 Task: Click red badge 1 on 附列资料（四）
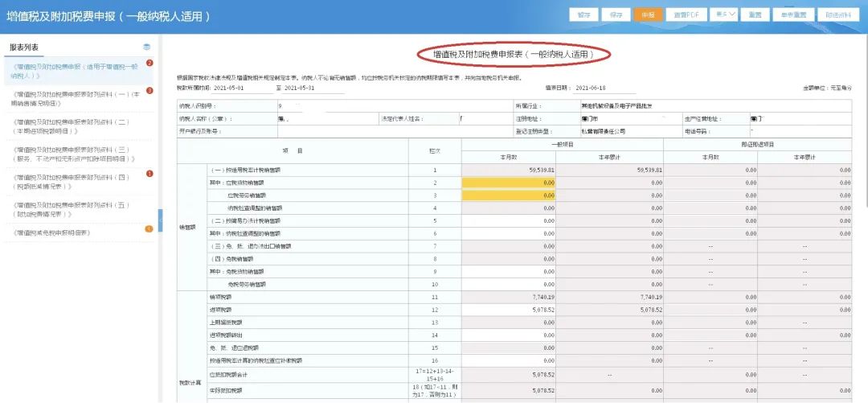tap(149, 174)
